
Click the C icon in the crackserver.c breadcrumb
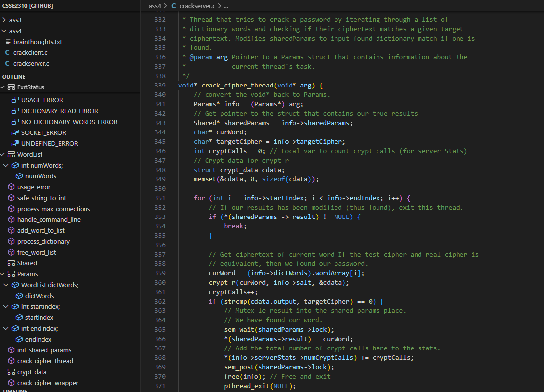[x=173, y=6]
